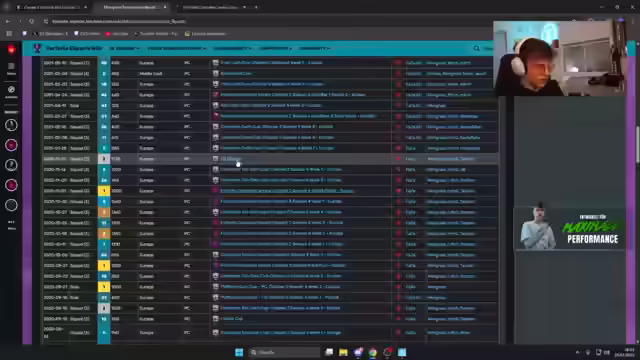Expand the second dropdown menu in teal navbar

pos(176,49)
